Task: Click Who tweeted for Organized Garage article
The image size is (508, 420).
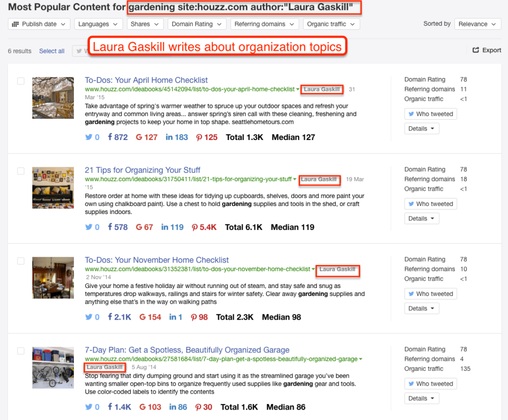Action: point(431,384)
